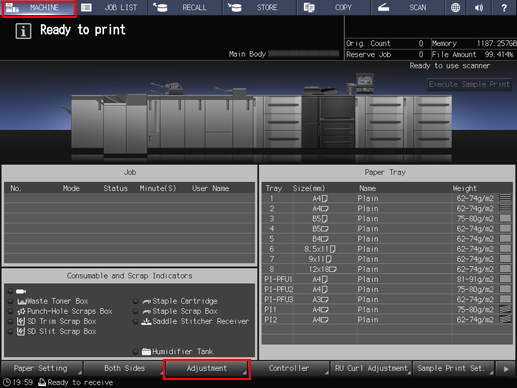The image size is (517, 388).
Task: Click the SD Slit Scrap Box icon
Action: point(21,332)
